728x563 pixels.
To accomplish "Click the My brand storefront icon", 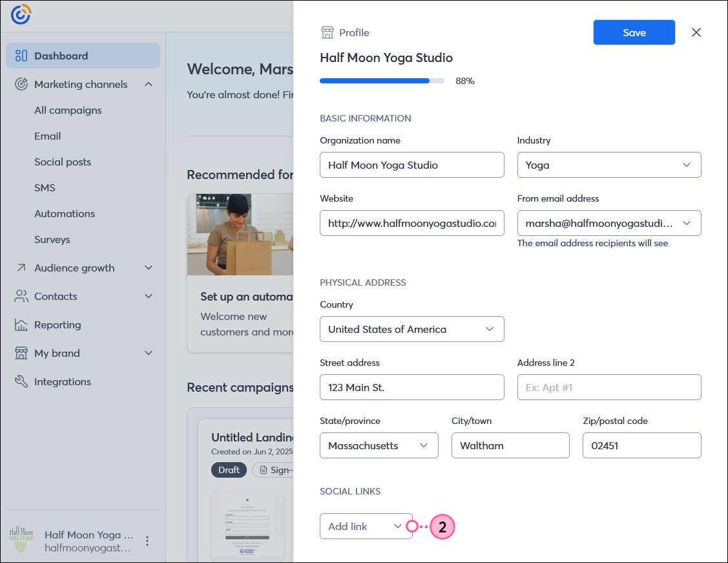I will click(21, 353).
